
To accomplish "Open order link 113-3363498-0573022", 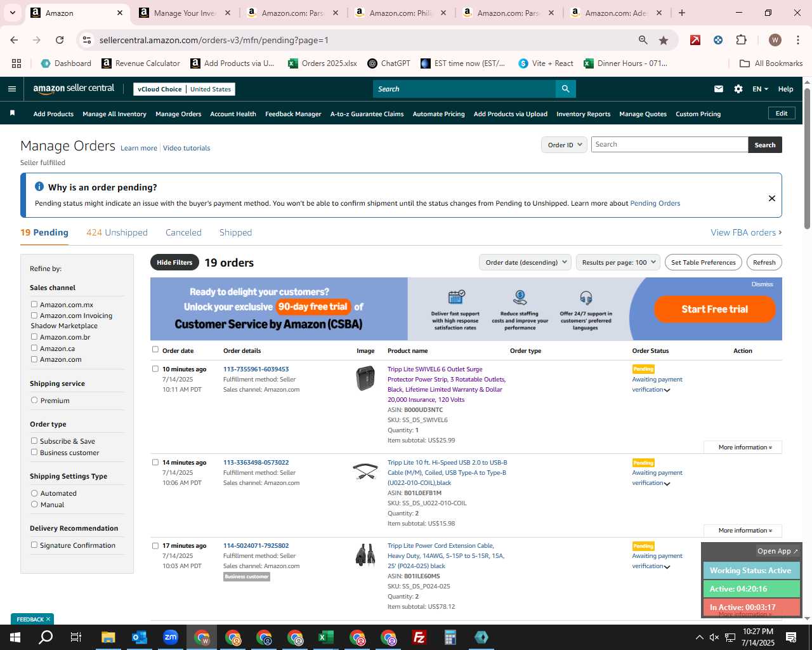I will [256, 462].
